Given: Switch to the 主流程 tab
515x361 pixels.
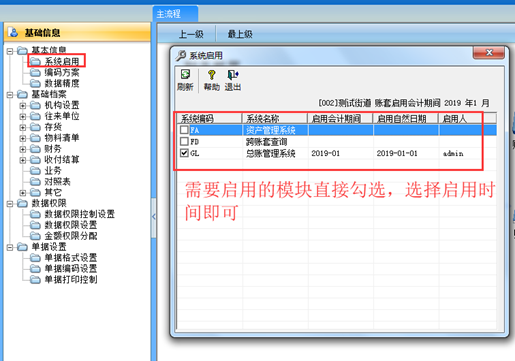Looking at the screenshot, I should (175, 14).
